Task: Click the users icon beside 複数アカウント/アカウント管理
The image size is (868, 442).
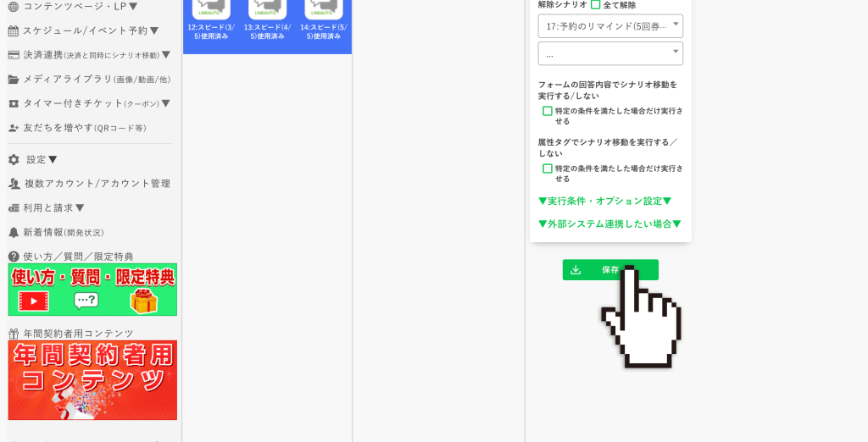Action: click(14, 184)
